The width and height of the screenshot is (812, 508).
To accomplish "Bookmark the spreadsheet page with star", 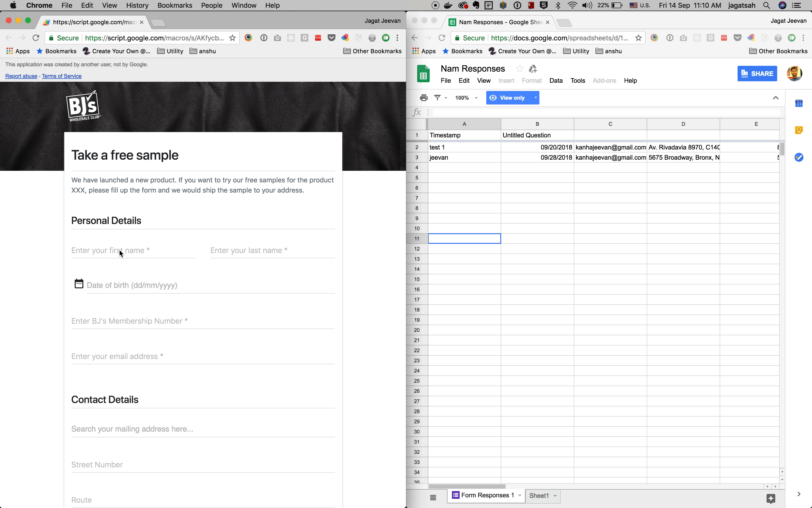I will click(638, 38).
